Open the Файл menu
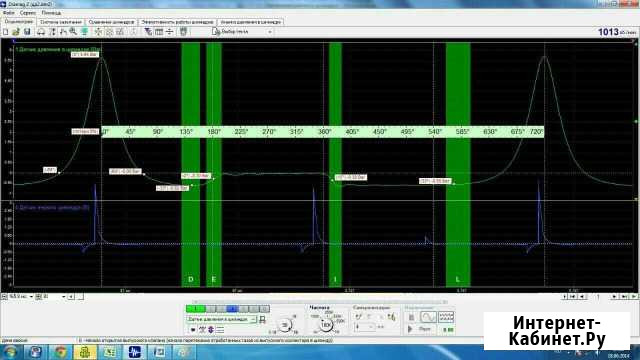 tap(9, 13)
